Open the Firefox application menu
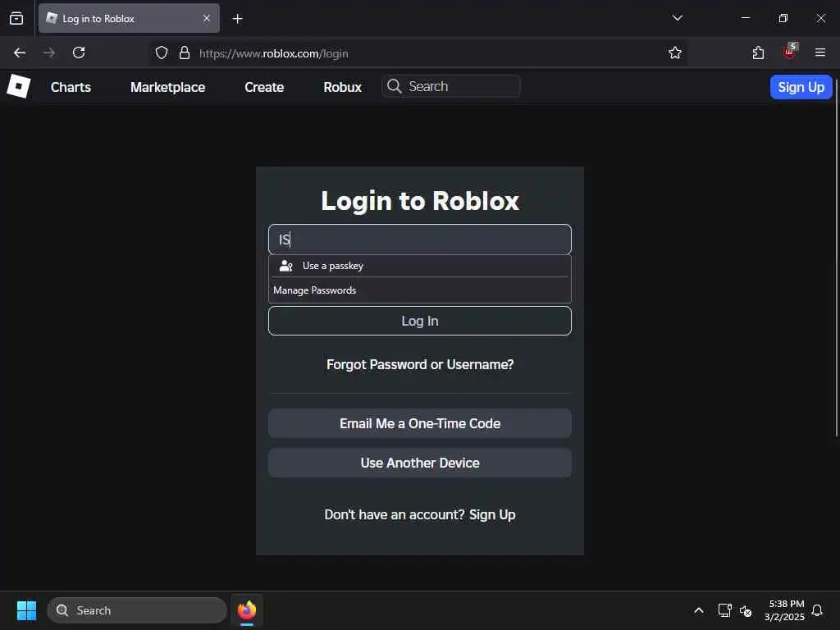The width and height of the screenshot is (840, 630). 820,52
